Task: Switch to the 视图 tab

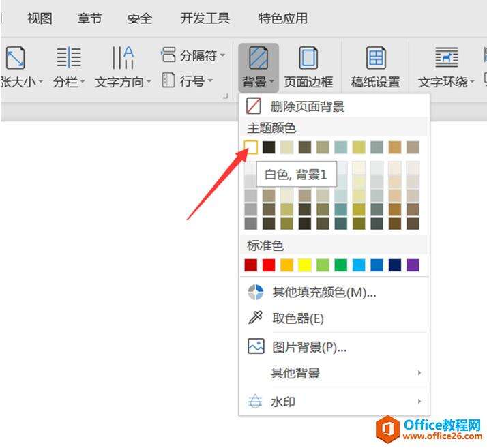Action: 40,18
